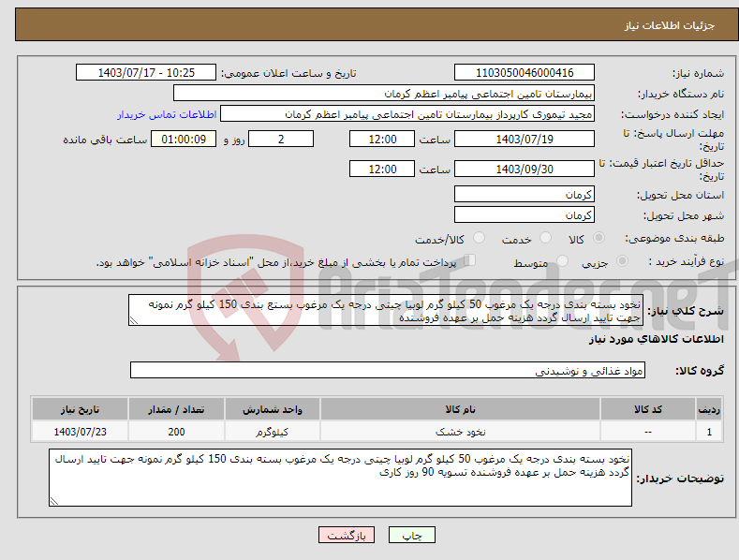
Task: Select the کالا/خدمت radio button
Action: pos(479,238)
